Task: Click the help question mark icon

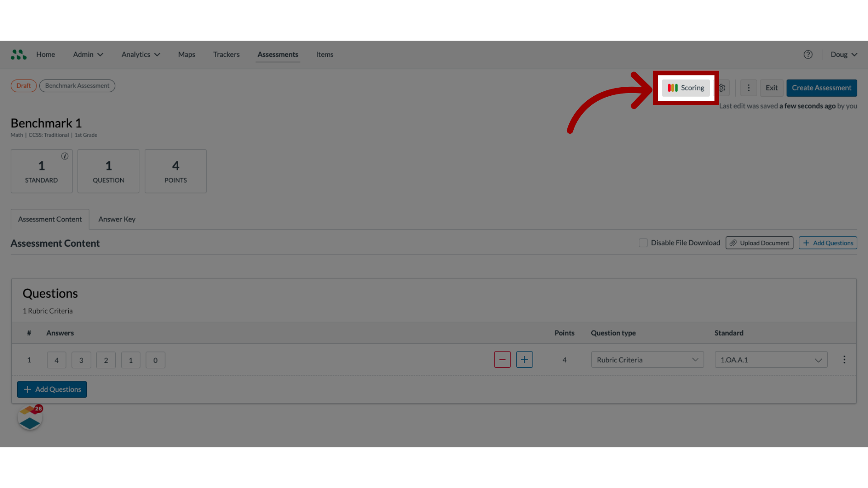Action: click(x=808, y=54)
